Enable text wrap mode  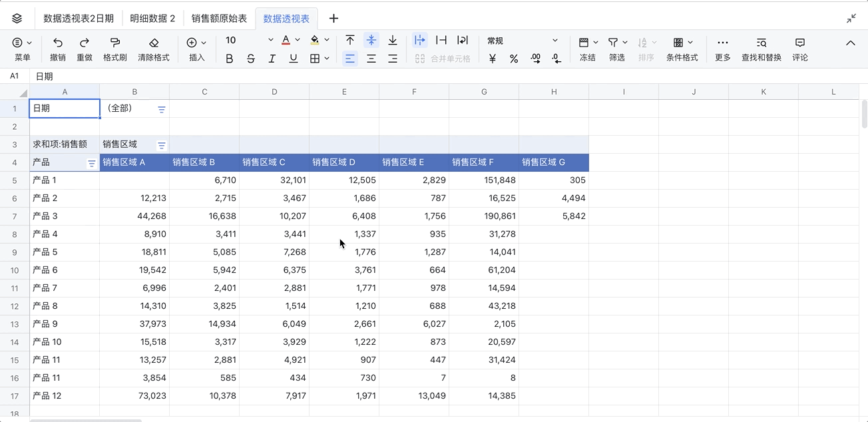point(463,41)
